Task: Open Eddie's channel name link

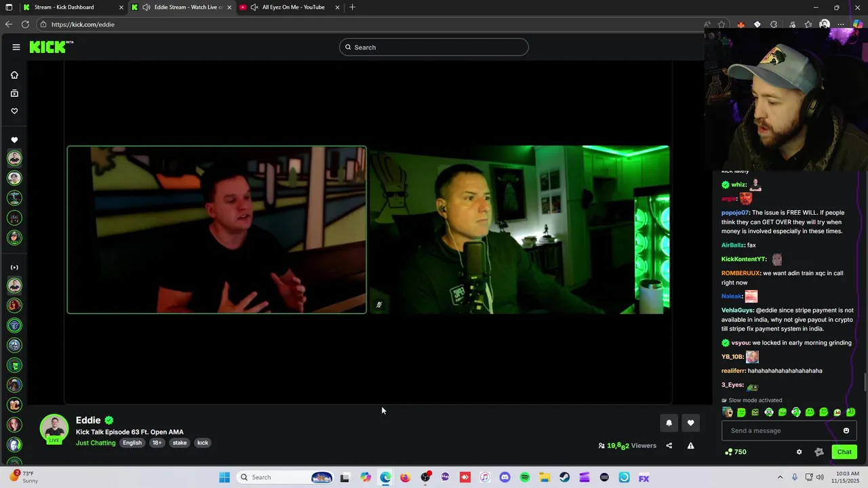Action: point(88,420)
